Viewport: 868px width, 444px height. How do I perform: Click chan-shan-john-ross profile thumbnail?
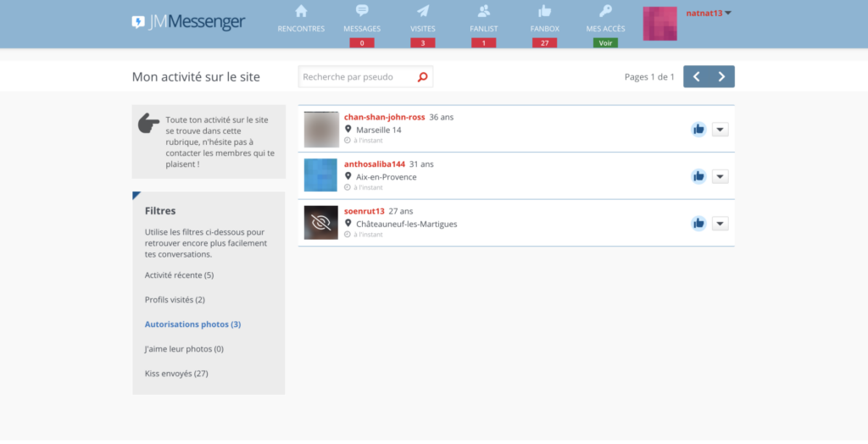[x=321, y=130]
